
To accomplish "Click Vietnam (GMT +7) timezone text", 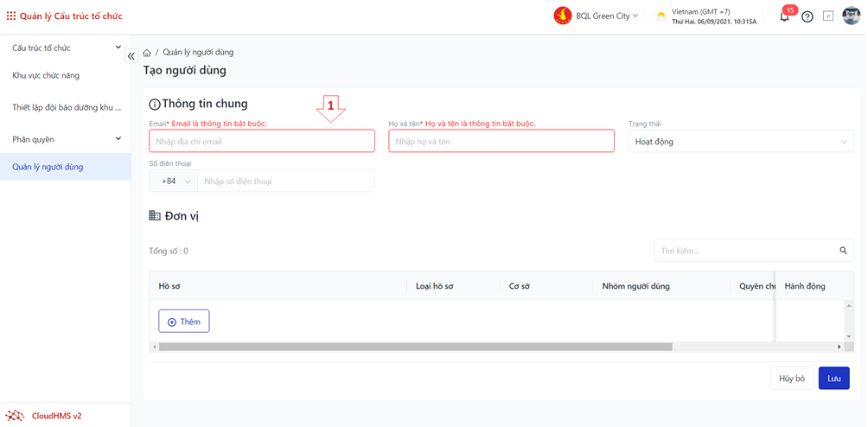I will tap(701, 11).
